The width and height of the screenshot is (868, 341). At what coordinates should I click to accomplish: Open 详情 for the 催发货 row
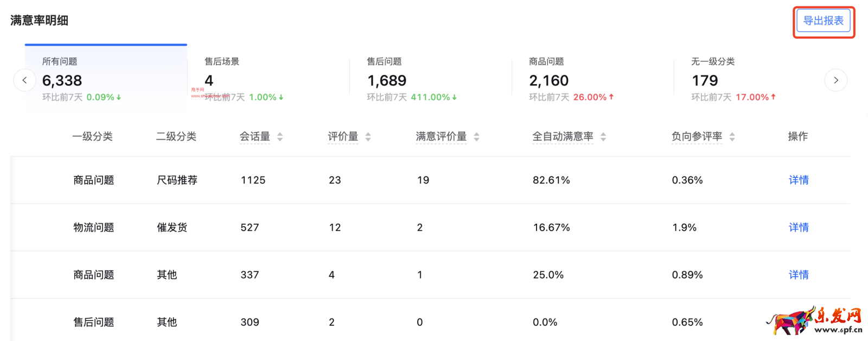799,228
